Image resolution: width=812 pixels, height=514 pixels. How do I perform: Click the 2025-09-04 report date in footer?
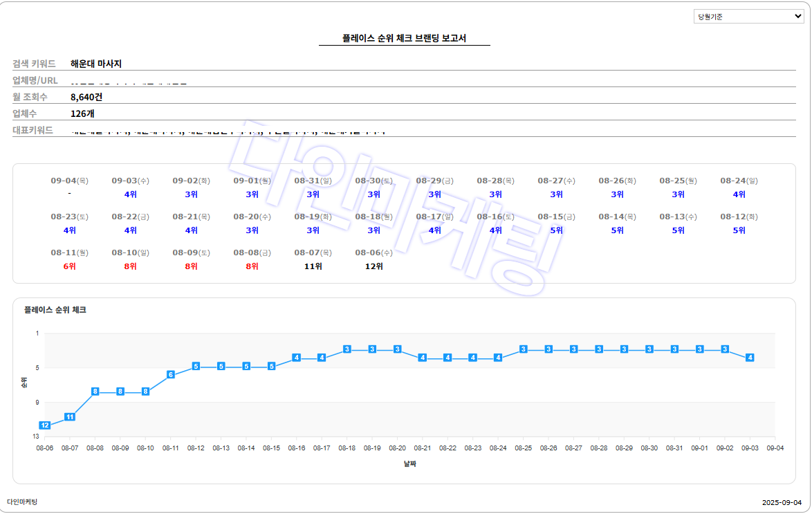pos(782,503)
